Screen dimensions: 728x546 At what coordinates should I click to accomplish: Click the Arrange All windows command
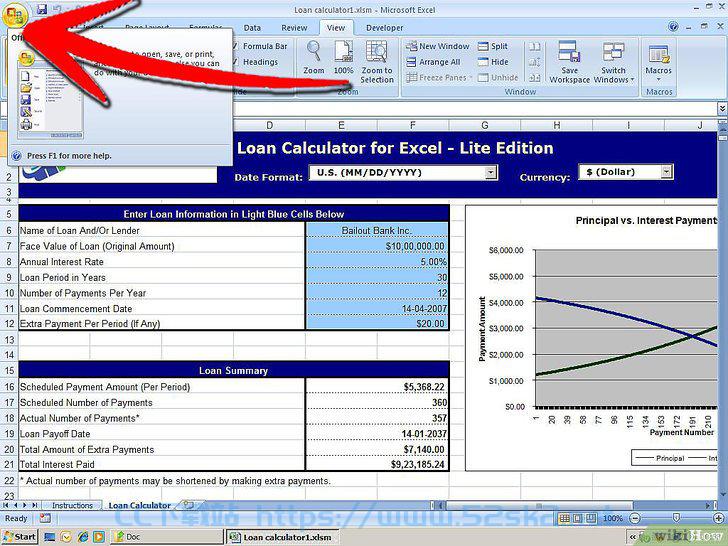click(433, 62)
